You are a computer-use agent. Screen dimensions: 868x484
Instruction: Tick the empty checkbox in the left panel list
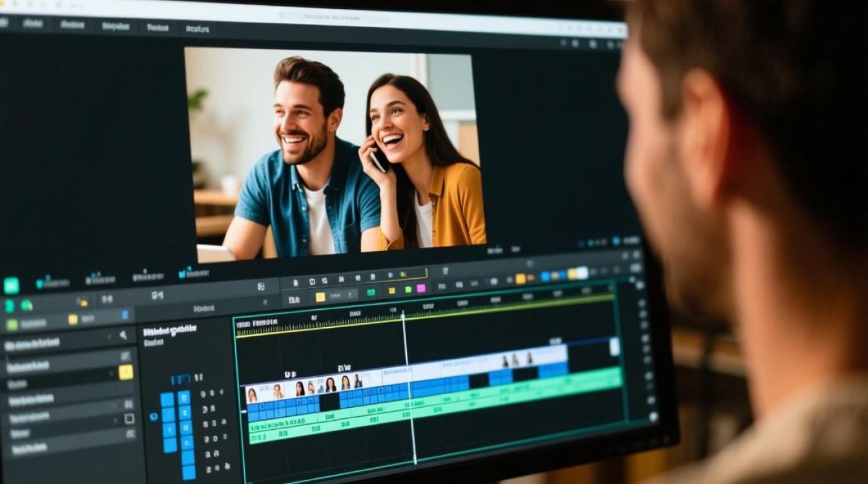(x=129, y=418)
